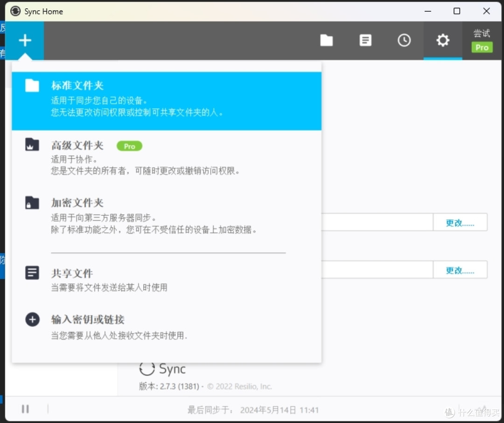Viewport: 504px width, 423px height.
Task: Click the version text 2.7.3 (1381)
Action: click(x=179, y=386)
